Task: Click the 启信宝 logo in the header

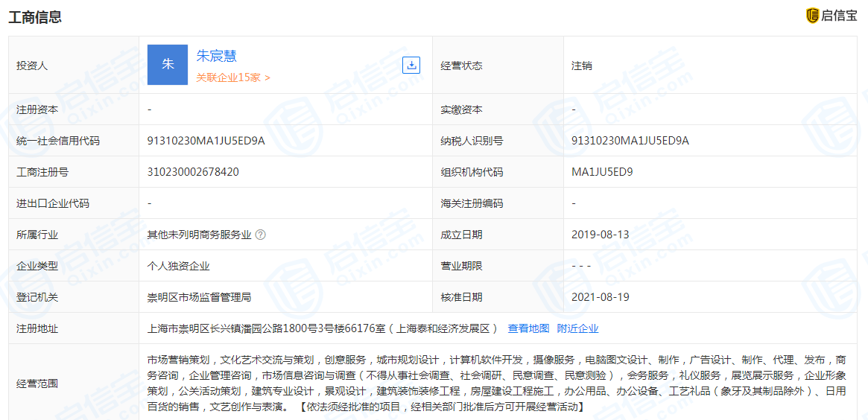Action: coord(831,16)
